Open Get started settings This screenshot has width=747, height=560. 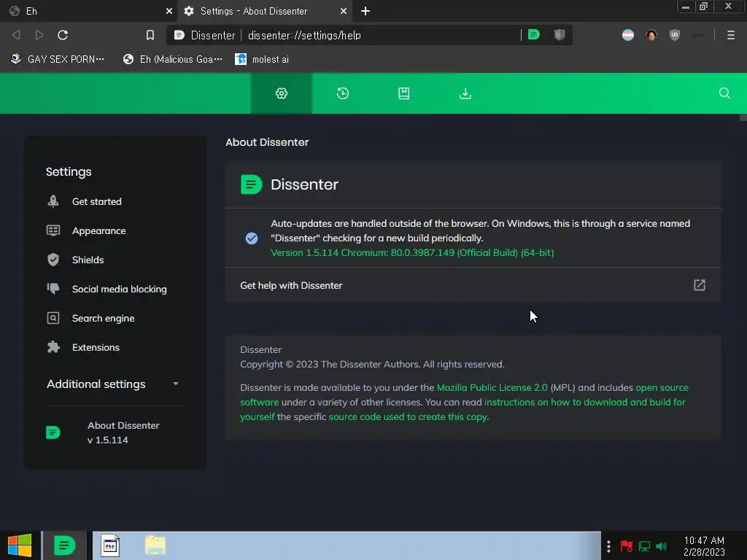pos(97,201)
